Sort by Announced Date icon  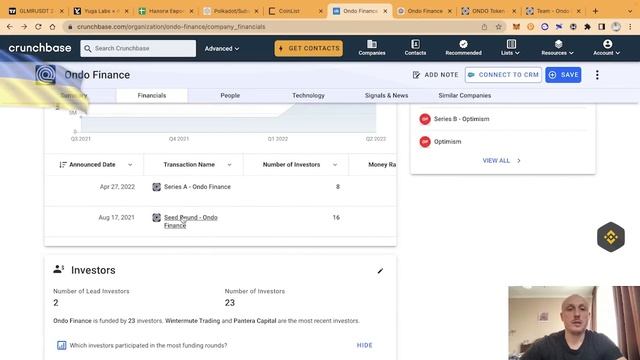62,164
